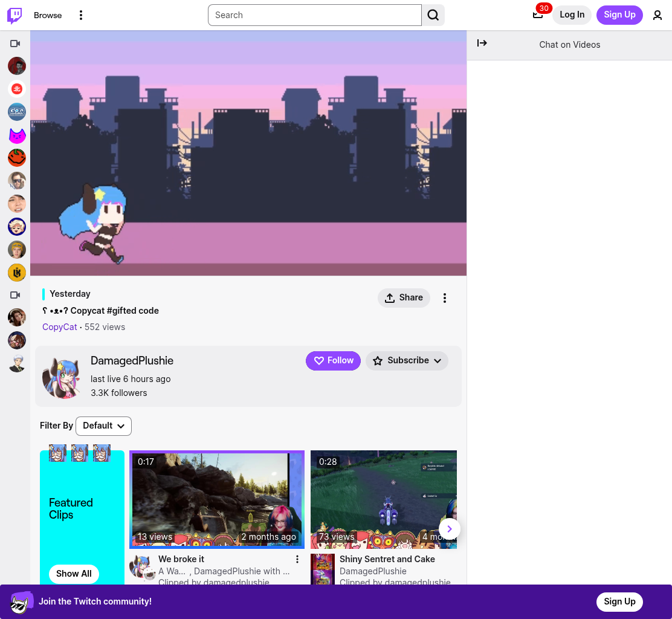Click the top camera icon in sidebar

(x=15, y=44)
